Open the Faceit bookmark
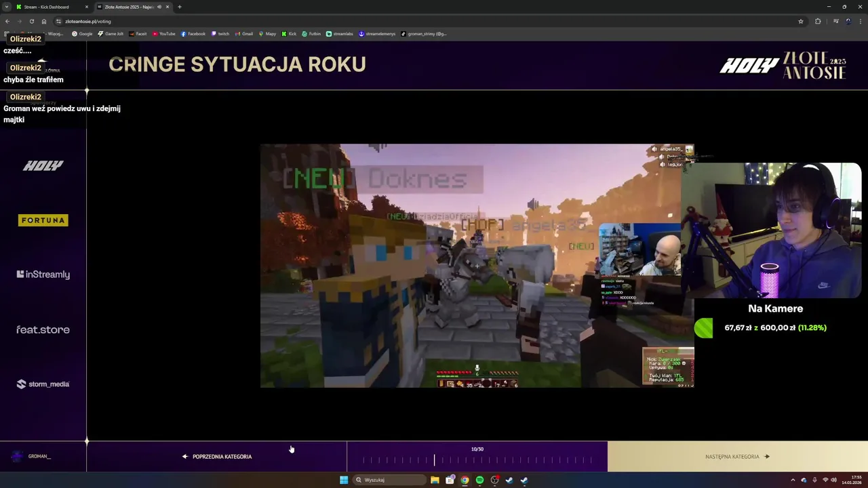The image size is (868, 488). 138,33
